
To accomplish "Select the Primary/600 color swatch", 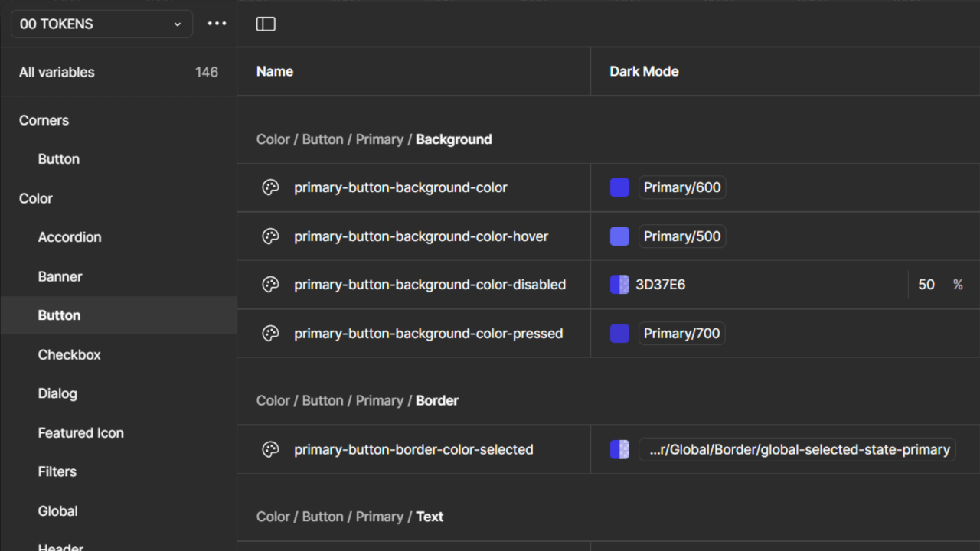I will click(619, 187).
